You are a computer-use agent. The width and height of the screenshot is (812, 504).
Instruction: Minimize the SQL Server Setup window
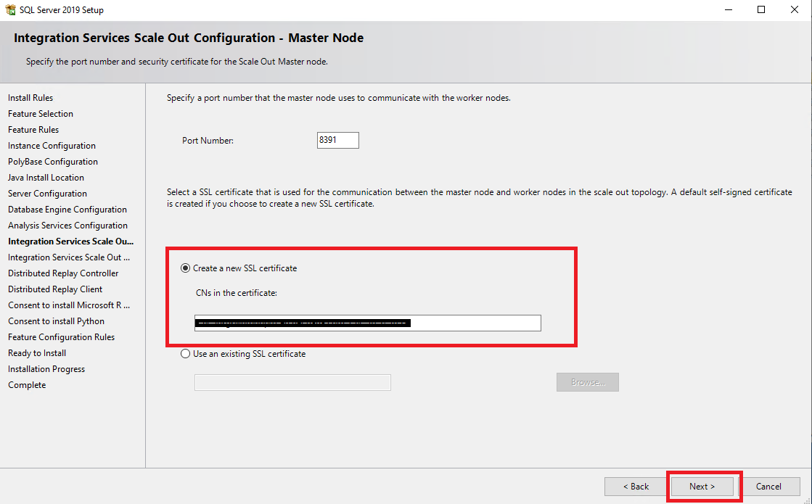[729, 10]
